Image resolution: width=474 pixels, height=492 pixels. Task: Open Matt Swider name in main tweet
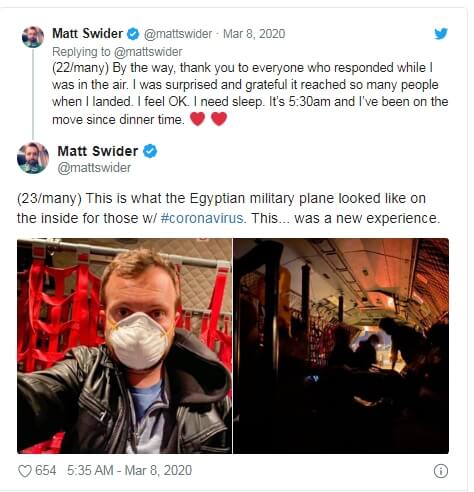click(x=98, y=151)
